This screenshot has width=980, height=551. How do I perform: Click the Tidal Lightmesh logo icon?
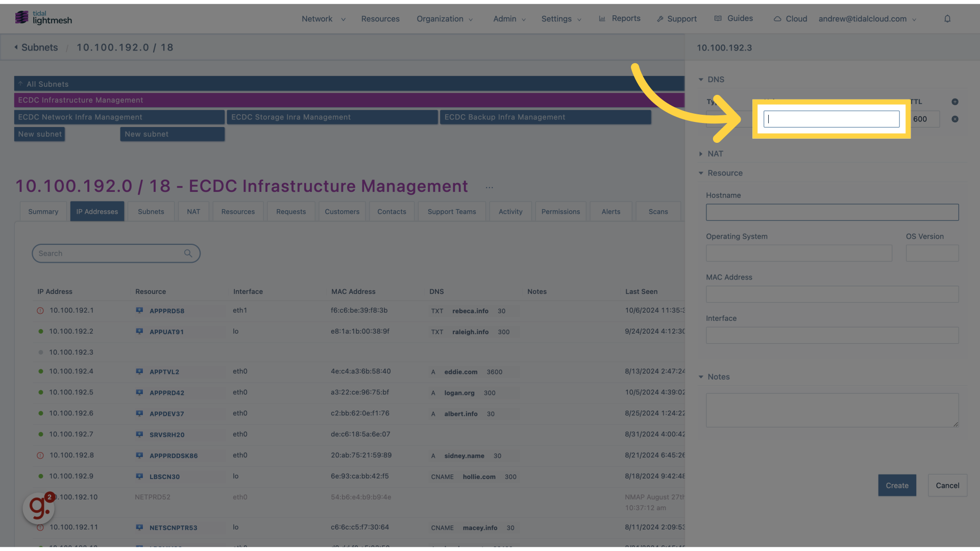tap(21, 17)
